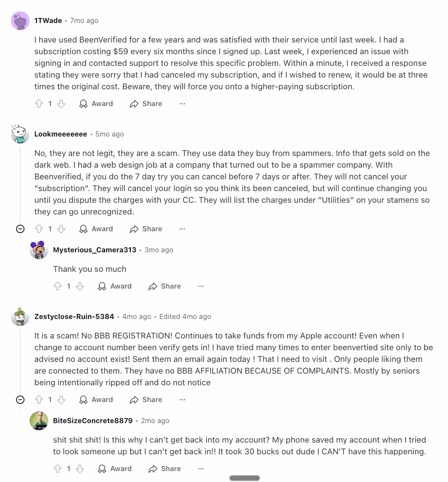Collapse Zestyclose-Ruin-5384's comment thread
The image size is (448, 482).
tap(20, 400)
